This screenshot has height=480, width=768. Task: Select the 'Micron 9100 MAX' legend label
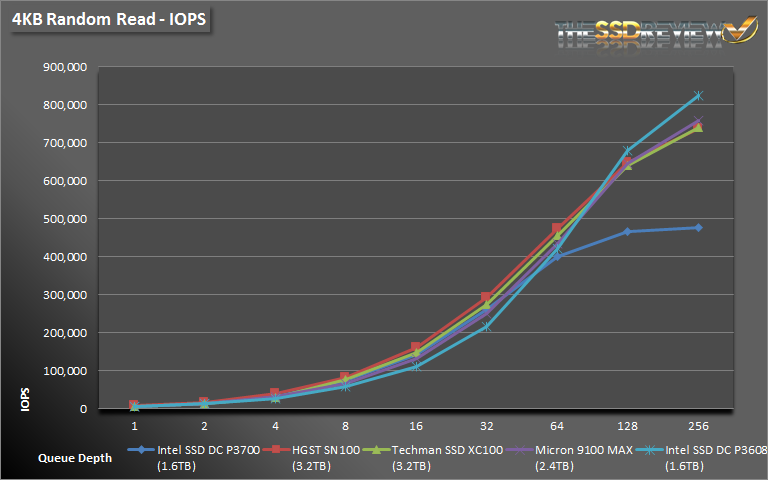584,450
